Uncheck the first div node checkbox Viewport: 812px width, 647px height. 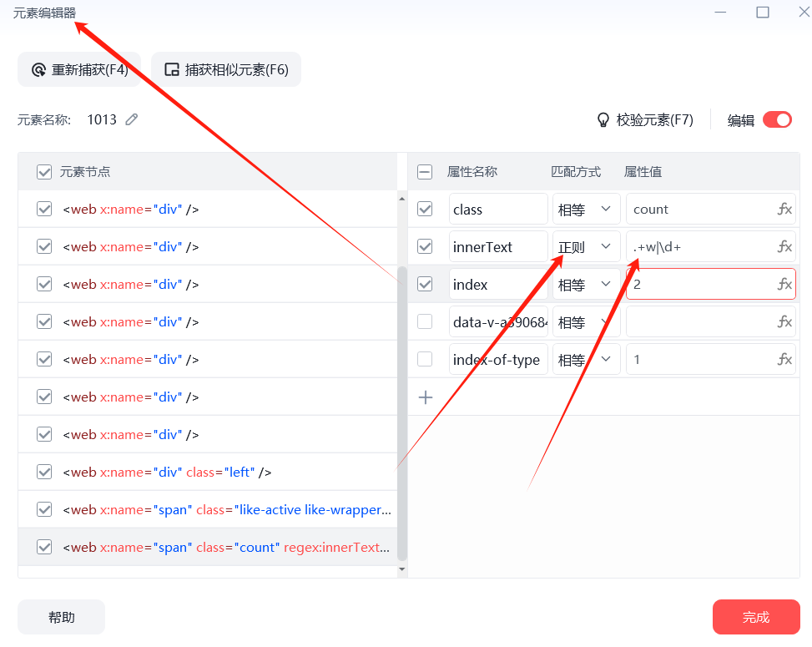[44, 210]
